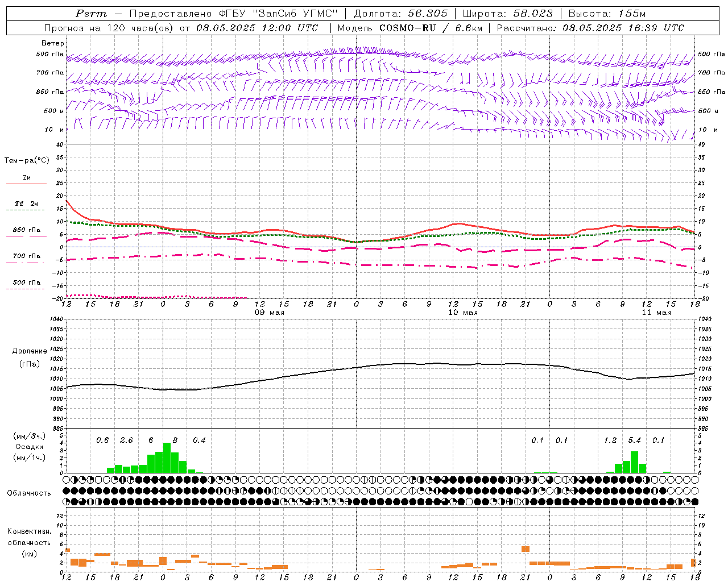Click the "11 мая" date label

pyautogui.click(x=656, y=313)
